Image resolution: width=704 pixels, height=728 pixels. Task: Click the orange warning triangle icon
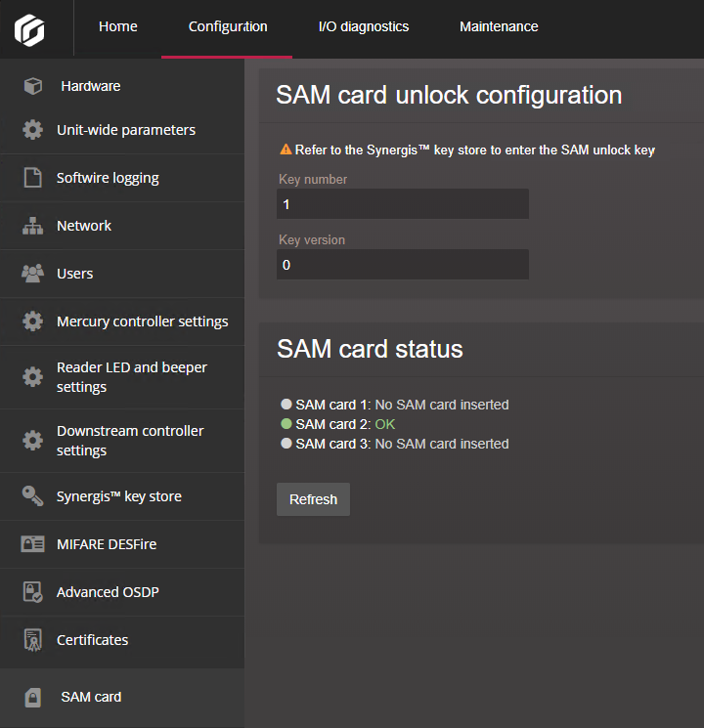pyautogui.click(x=286, y=150)
